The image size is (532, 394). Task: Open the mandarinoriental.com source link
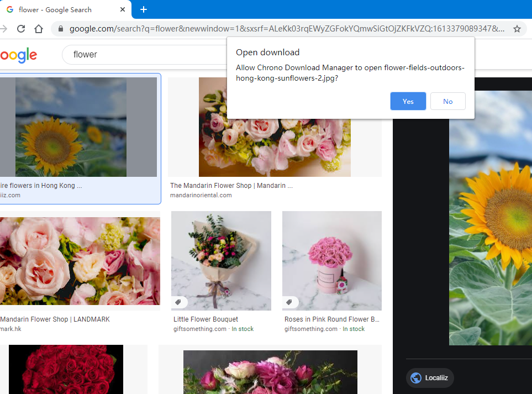coord(201,195)
